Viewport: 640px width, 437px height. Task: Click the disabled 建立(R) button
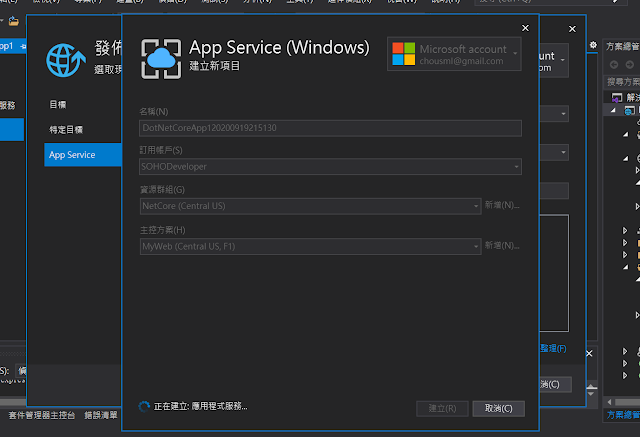442,408
